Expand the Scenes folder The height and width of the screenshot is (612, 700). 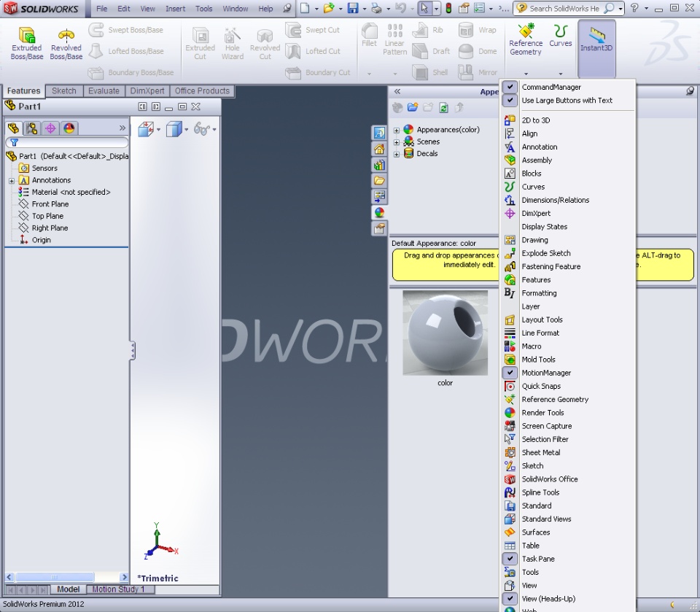point(397,142)
